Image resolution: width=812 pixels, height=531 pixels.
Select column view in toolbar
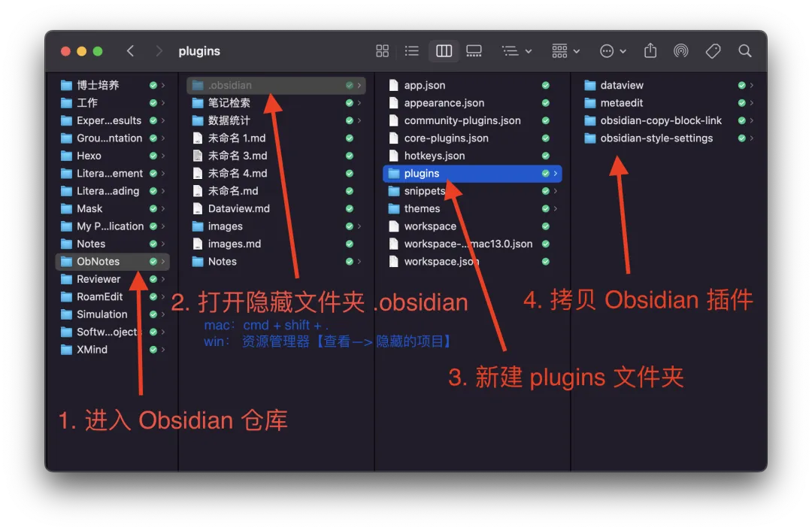pos(444,51)
